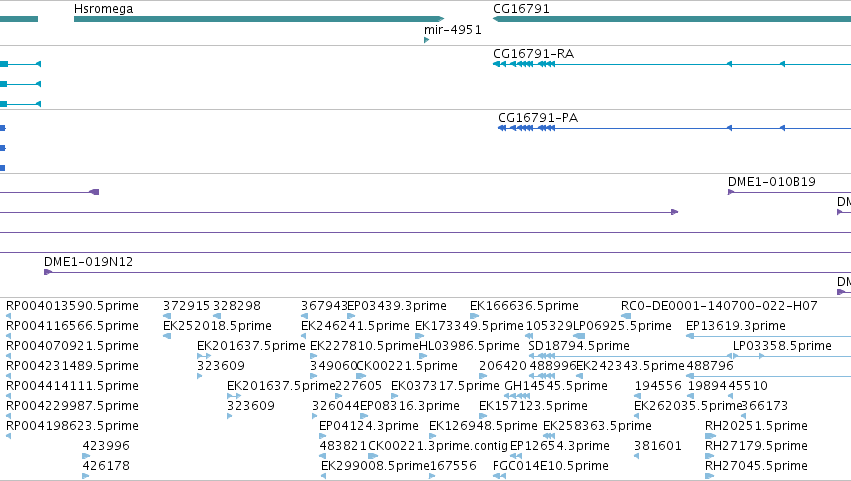Click EP04124.3prime label
The height and width of the screenshot is (481, 851).
click(x=369, y=426)
